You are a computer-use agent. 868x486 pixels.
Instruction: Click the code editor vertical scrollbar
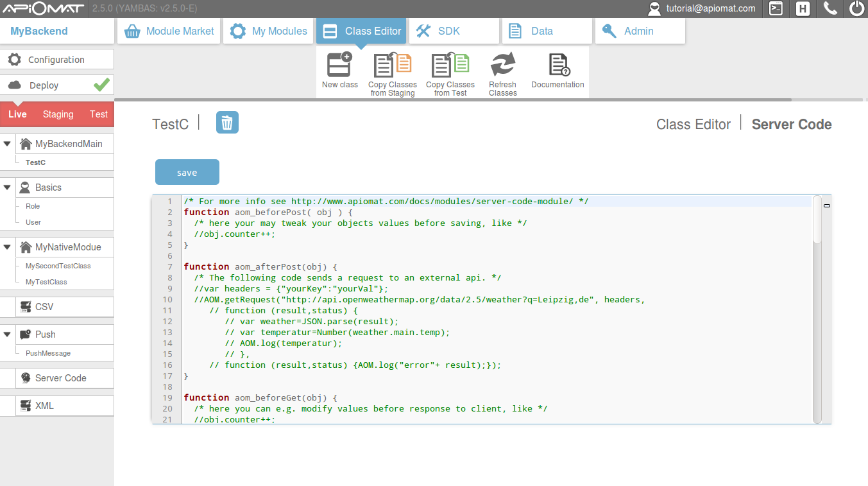(817, 220)
